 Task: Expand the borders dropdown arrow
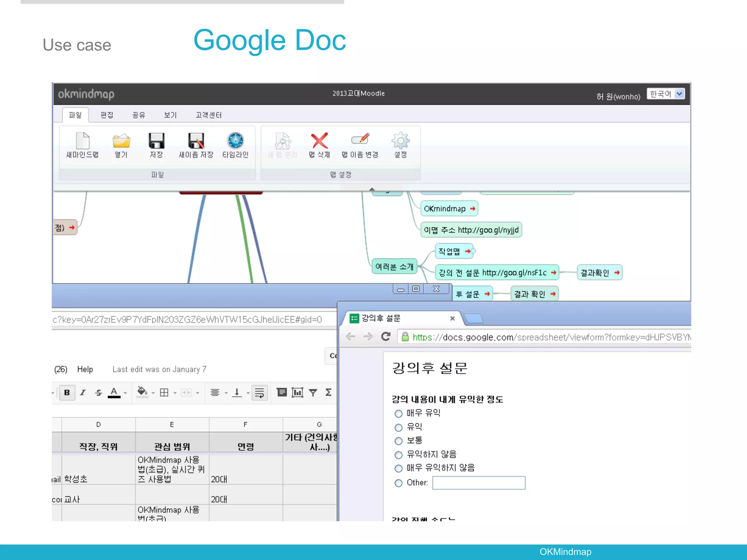pos(175,393)
